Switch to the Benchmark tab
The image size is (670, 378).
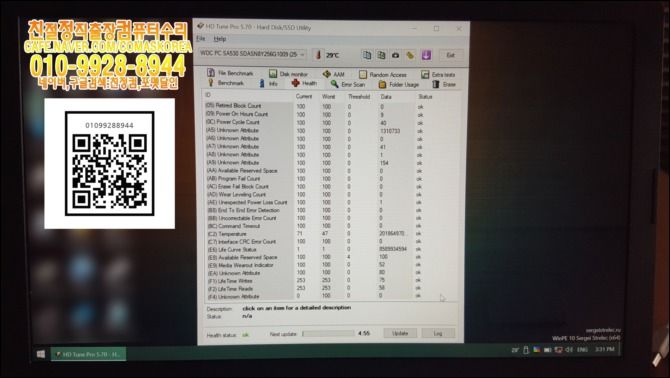[x=226, y=83]
